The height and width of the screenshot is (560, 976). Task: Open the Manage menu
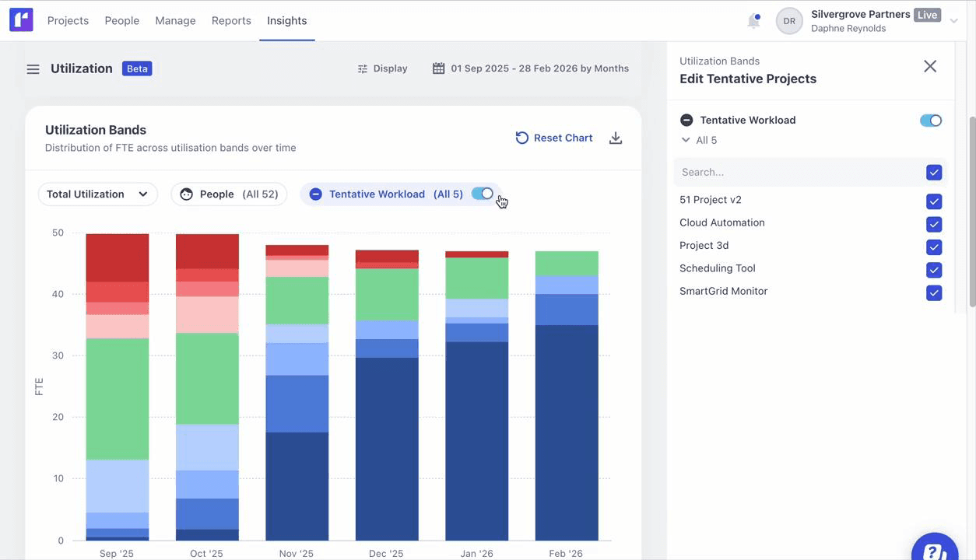tap(175, 21)
